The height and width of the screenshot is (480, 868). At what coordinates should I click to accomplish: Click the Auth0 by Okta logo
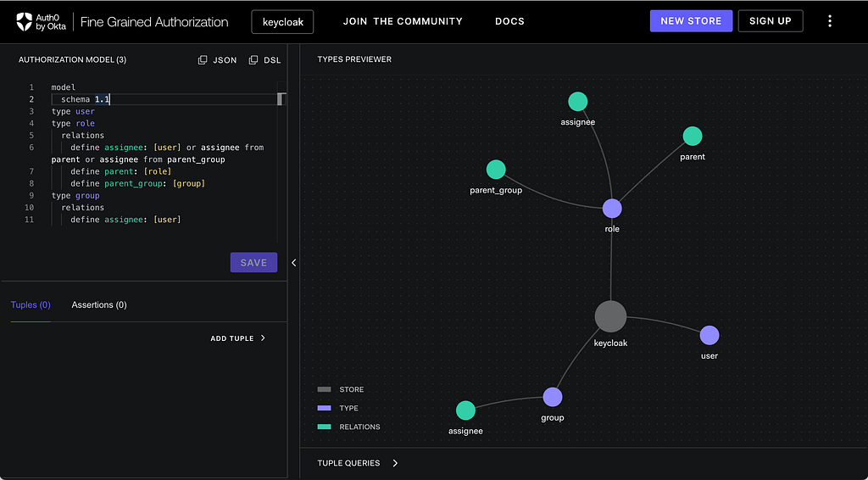tap(42, 22)
